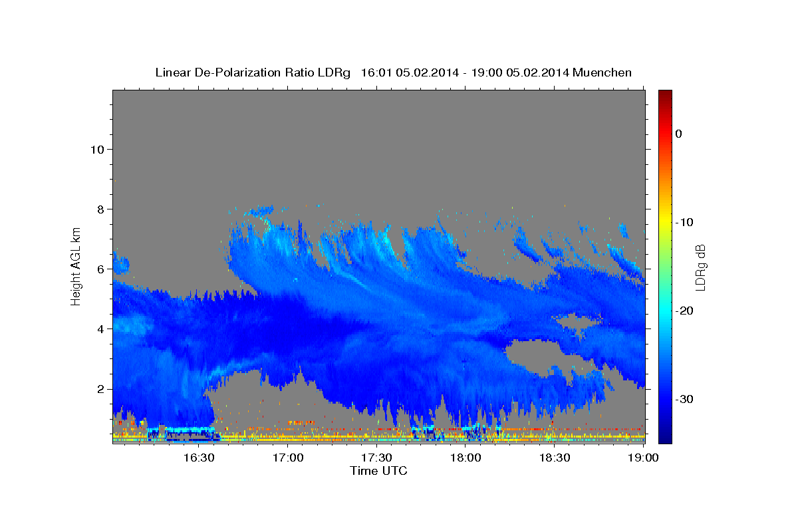Click the colorbar tick label '-30'
Viewport: 798px width, 532px height.
point(685,399)
